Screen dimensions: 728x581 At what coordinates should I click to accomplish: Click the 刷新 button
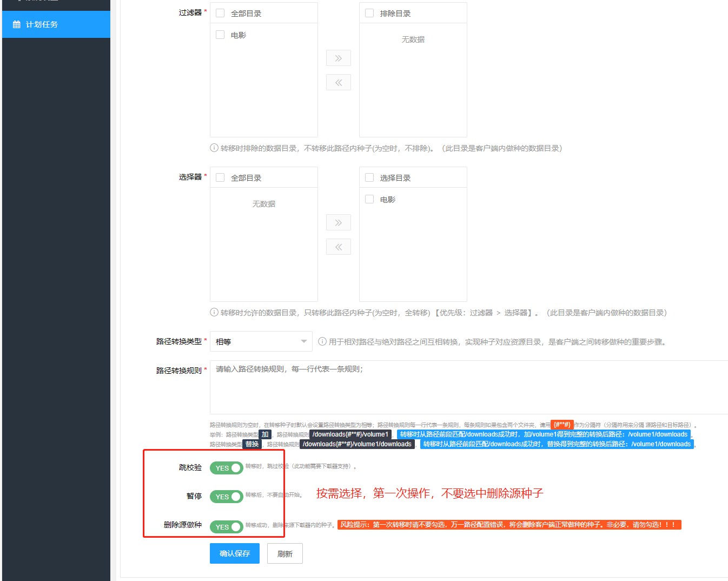pyautogui.click(x=284, y=553)
